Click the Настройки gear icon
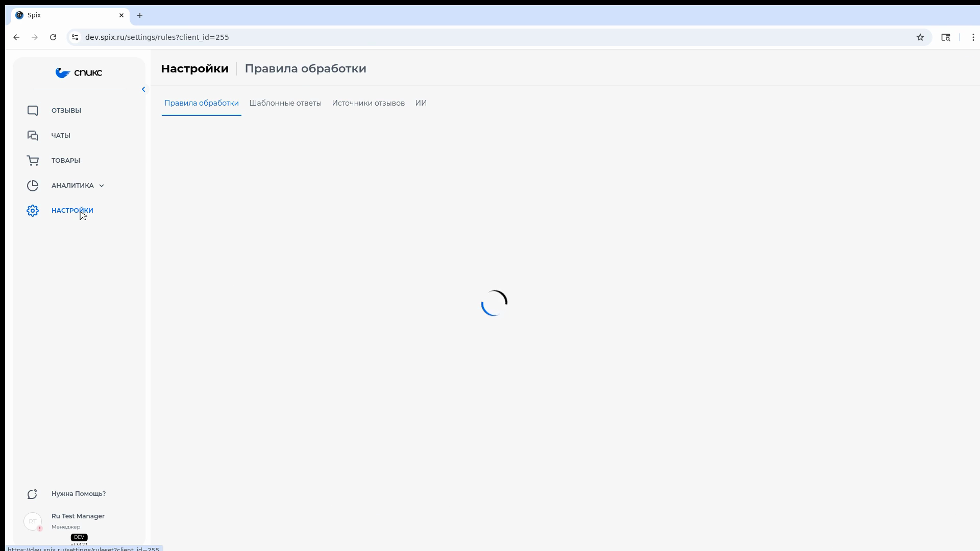This screenshot has width=980, height=551. [33, 211]
